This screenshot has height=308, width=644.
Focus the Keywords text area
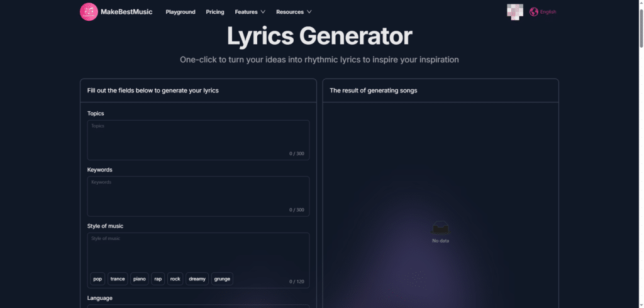[198, 196]
